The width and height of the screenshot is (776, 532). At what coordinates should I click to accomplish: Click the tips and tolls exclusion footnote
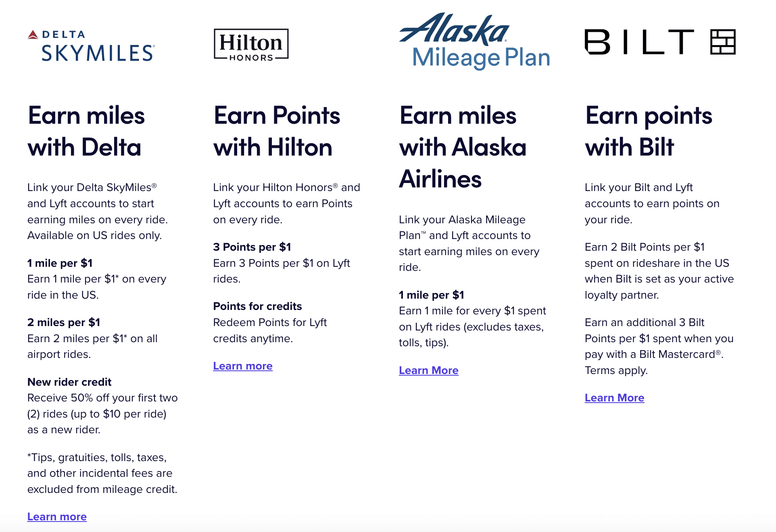pyautogui.click(x=102, y=473)
